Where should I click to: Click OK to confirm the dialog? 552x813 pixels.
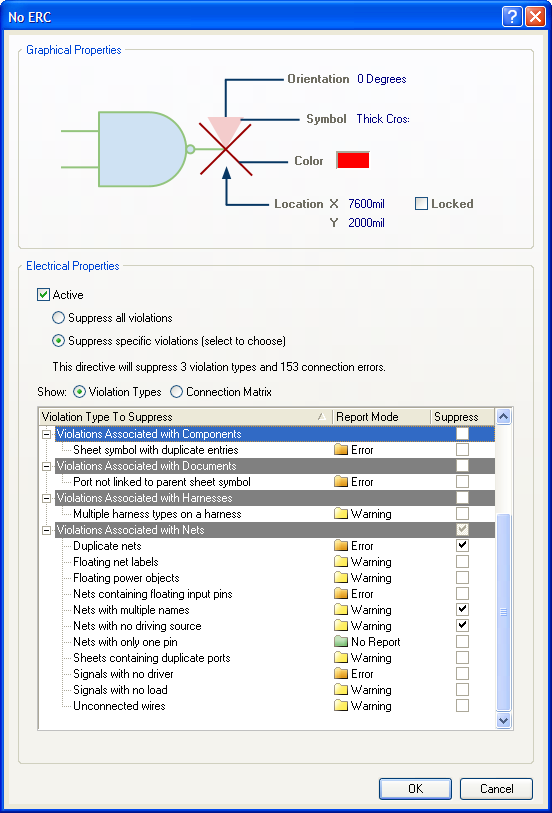(415, 789)
